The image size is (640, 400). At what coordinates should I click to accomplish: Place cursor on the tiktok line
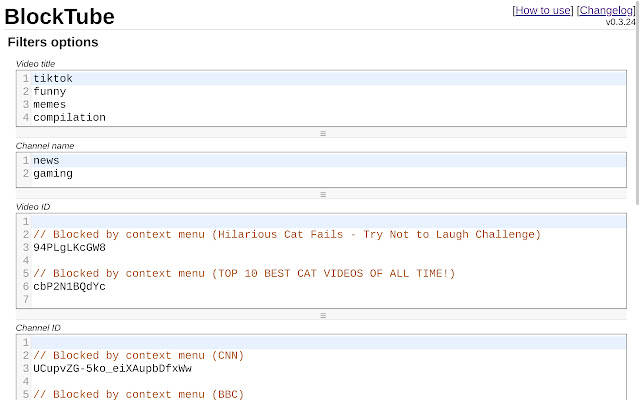pyautogui.click(x=53, y=78)
